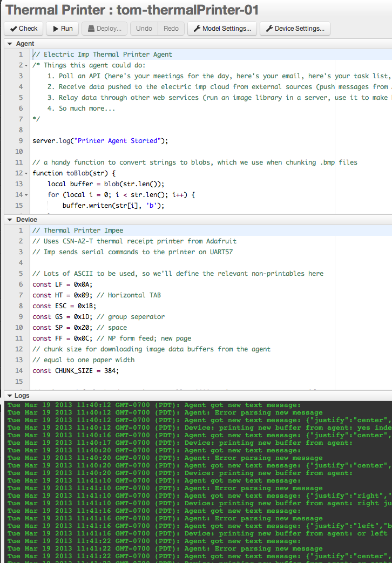Click the 'Logs' panel header label
The height and width of the screenshot is (563, 392).
click(22, 395)
